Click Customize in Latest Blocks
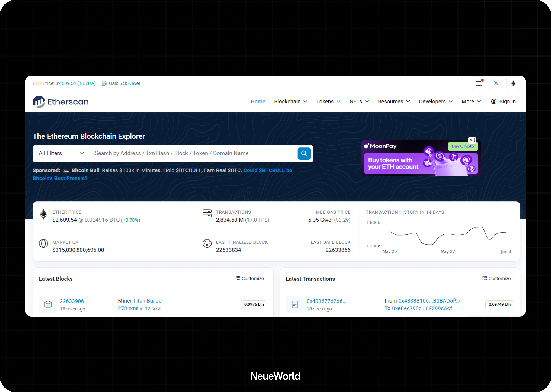Image resolution: width=551 pixels, height=392 pixels. (x=250, y=279)
